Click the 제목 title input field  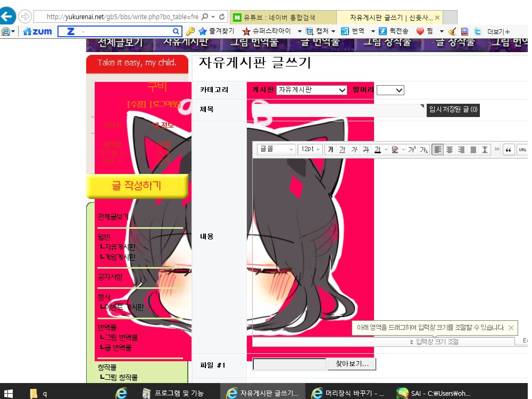click(x=338, y=110)
